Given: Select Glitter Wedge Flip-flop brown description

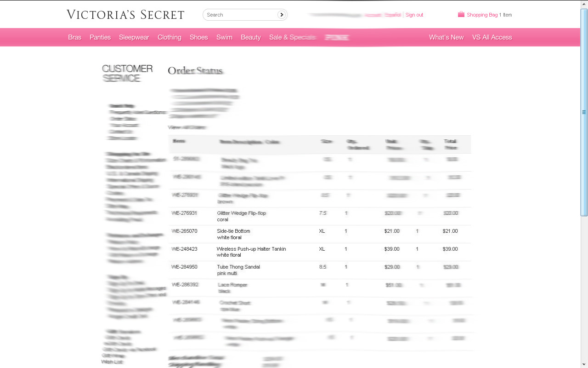Looking at the screenshot, I should coord(243,199).
